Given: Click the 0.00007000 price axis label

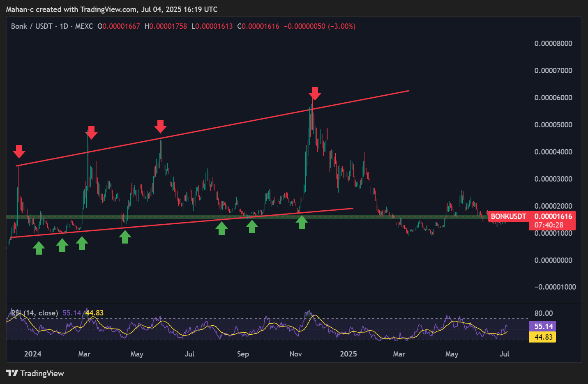Looking at the screenshot, I should pyautogui.click(x=553, y=71).
